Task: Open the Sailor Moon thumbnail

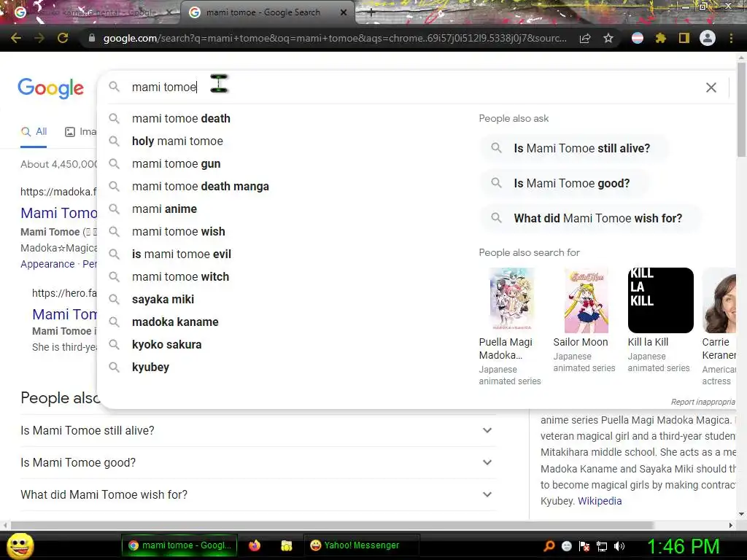Action: click(x=587, y=300)
